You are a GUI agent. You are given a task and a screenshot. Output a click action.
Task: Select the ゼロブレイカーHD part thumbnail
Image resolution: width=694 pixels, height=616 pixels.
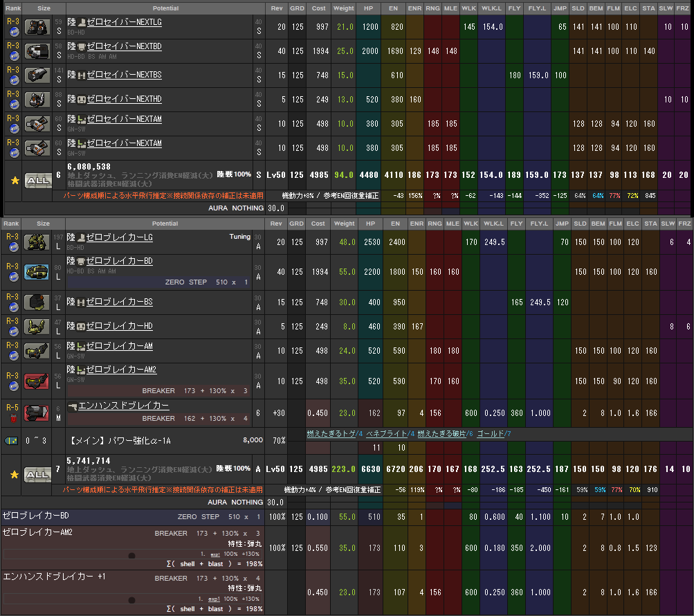click(37, 327)
